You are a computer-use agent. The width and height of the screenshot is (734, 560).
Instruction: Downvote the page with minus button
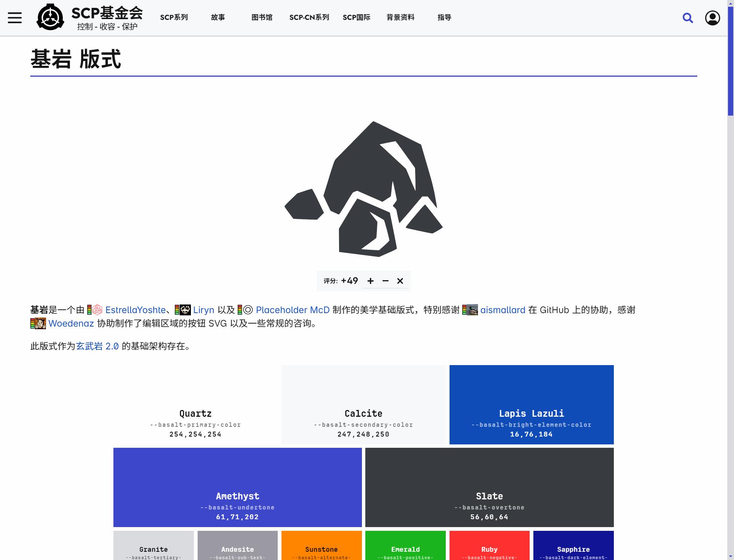[x=386, y=281]
